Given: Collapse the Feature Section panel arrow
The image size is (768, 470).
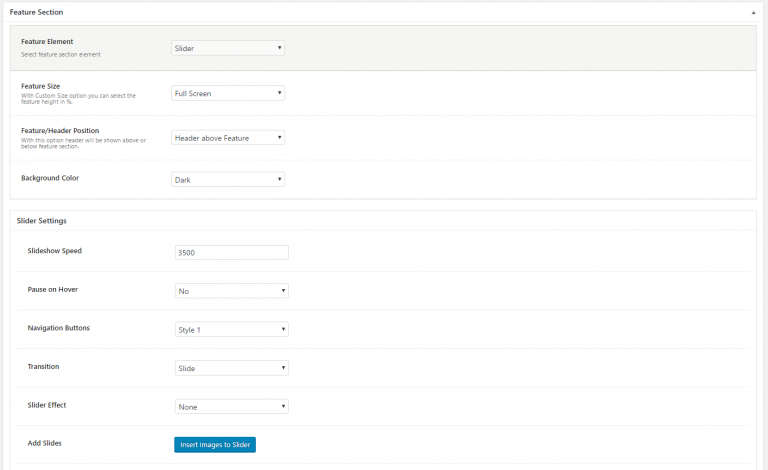Looking at the screenshot, I should [x=752, y=13].
